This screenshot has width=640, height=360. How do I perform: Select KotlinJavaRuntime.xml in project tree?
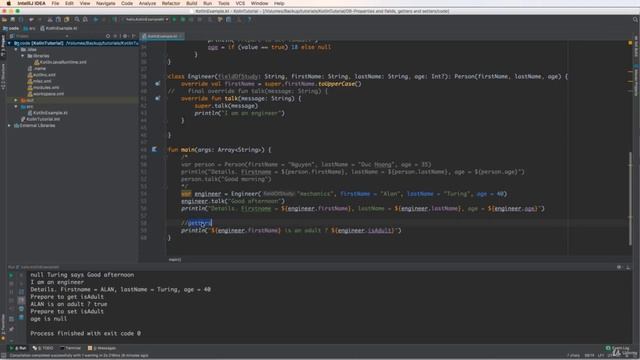click(x=60, y=62)
